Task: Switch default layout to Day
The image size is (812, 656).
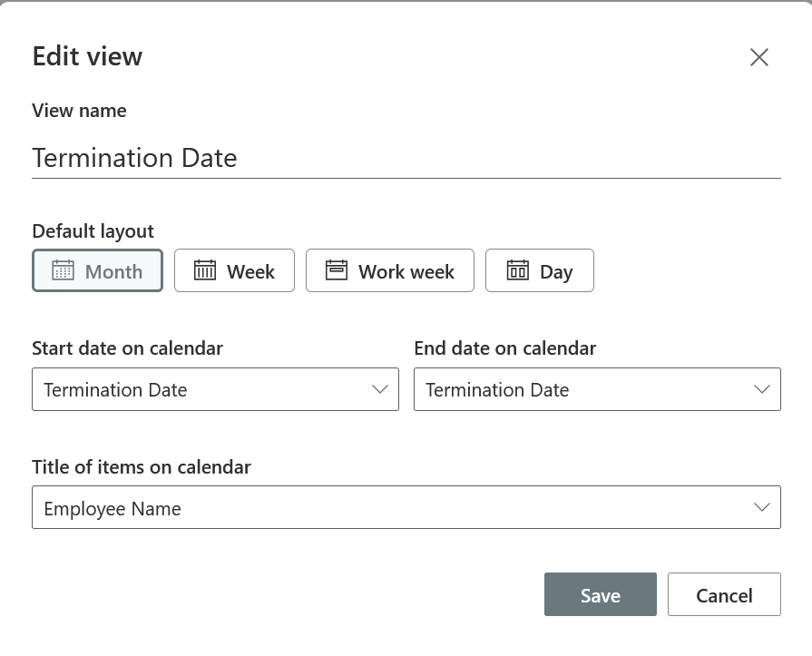Action: 540,269
